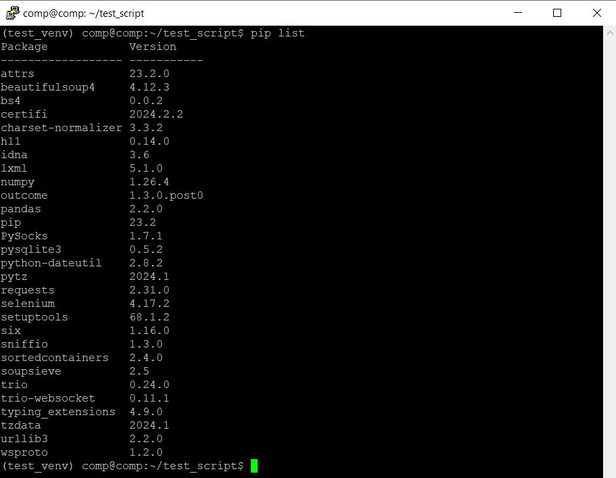616x478 pixels.
Task: Click the 'selenium' package name
Action: pyautogui.click(x=28, y=304)
